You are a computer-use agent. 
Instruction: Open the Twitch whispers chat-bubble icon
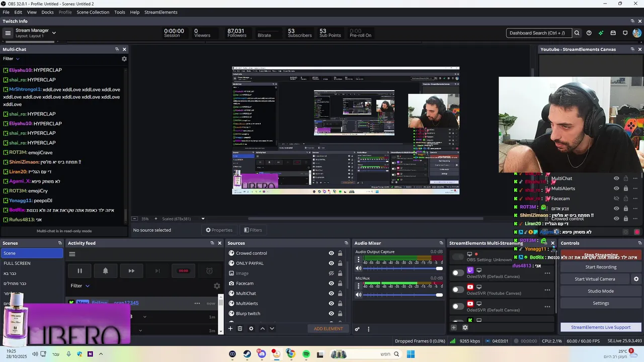(625, 33)
